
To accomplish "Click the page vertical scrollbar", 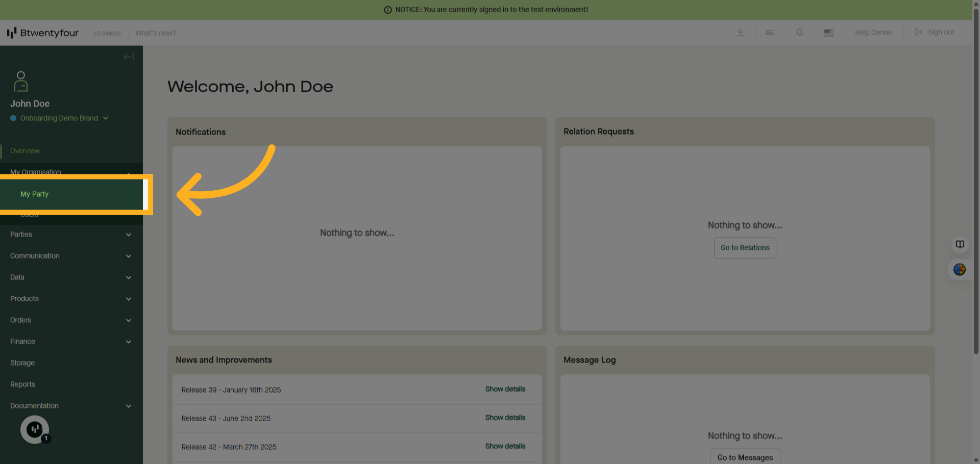I will [x=976, y=178].
